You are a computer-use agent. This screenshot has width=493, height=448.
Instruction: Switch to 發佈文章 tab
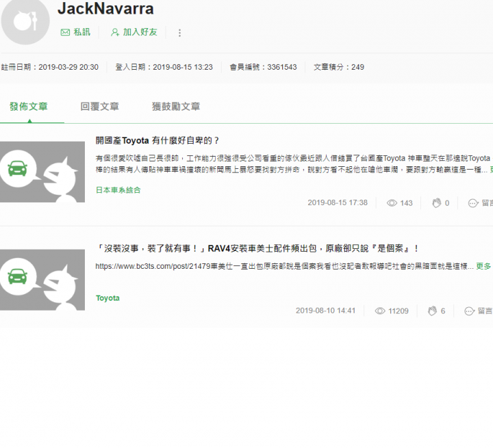tap(29, 107)
